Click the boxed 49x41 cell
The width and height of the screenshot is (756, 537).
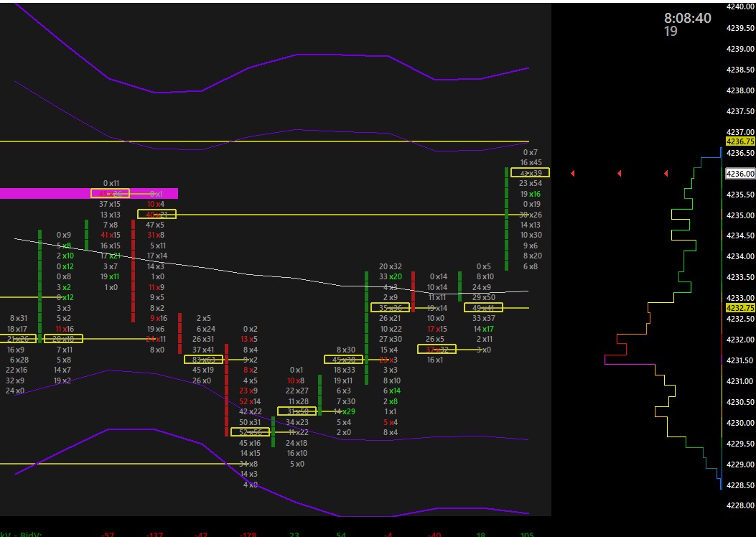pyautogui.click(x=484, y=307)
